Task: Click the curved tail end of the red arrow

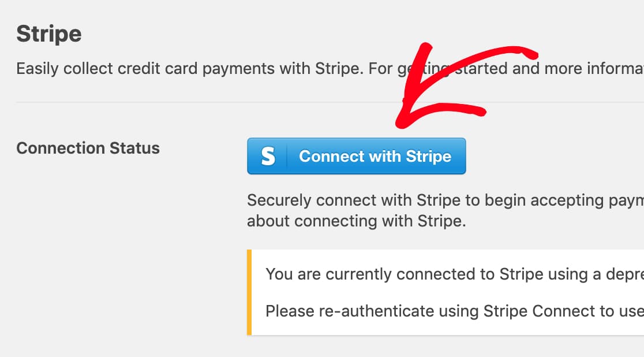Action: pos(530,54)
